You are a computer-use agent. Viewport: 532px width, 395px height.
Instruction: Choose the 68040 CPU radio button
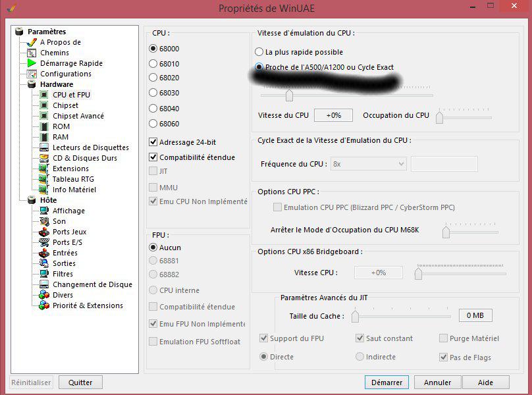pos(153,108)
